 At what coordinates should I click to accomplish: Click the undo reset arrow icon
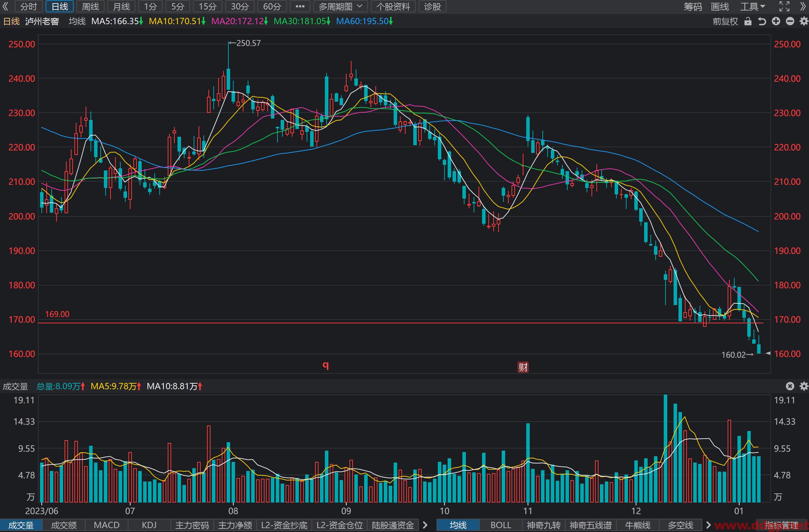coord(762,21)
